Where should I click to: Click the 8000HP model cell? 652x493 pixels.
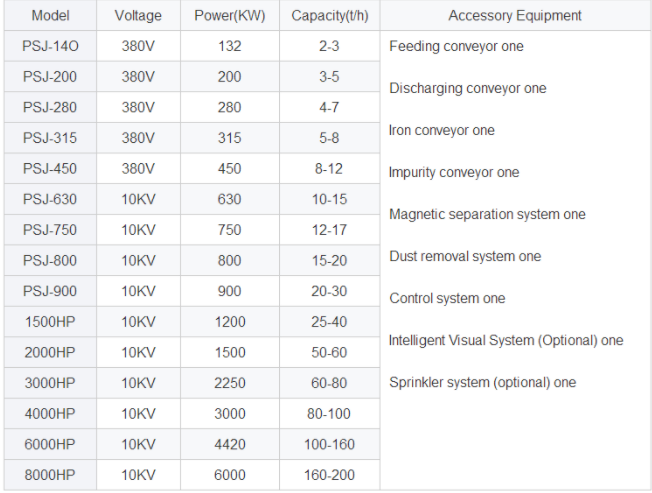pyautogui.click(x=50, y=475)
